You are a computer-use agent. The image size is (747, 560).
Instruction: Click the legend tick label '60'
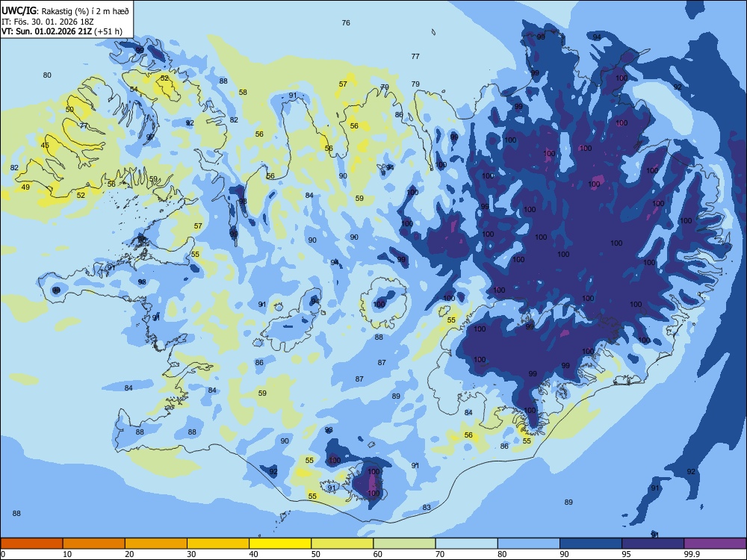click(378, 554)
